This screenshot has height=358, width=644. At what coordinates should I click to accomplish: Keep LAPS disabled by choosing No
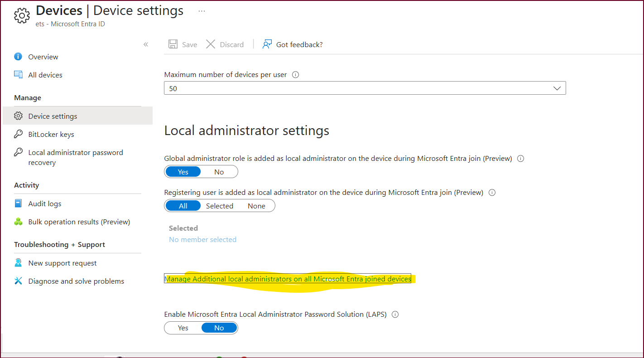tap(219, 328)
